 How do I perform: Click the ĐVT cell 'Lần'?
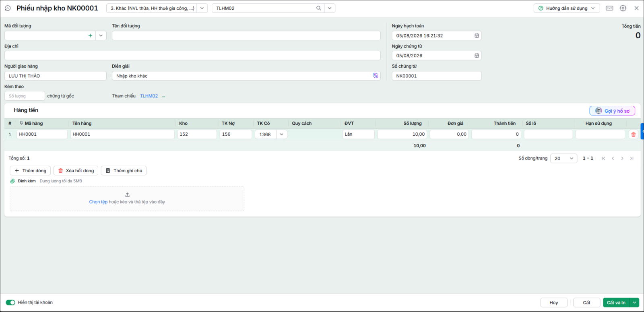click(359, 134)
